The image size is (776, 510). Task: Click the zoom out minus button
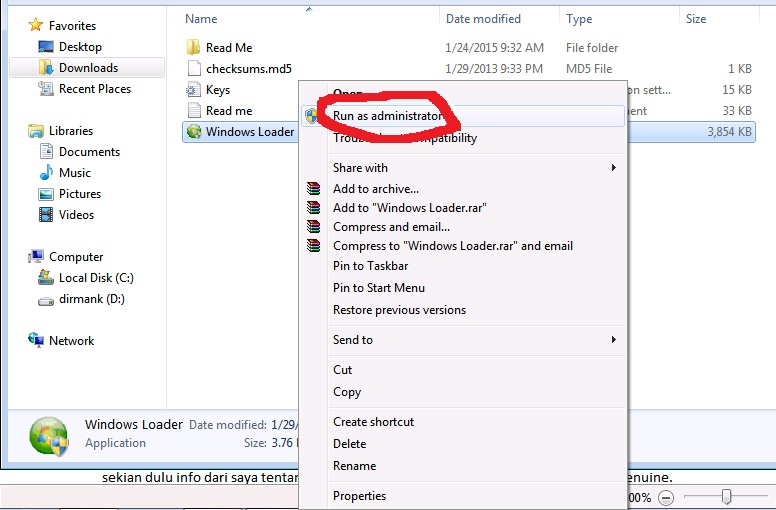coord(666,497)
